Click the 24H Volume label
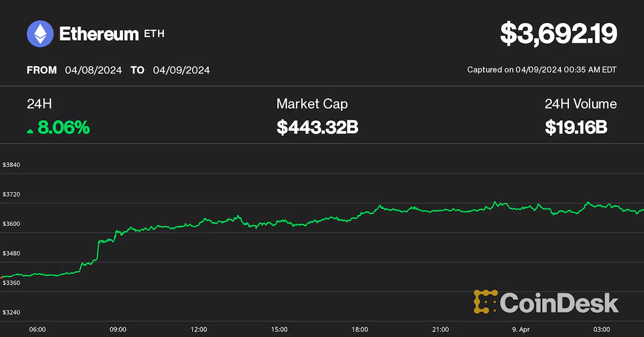The height and width of the screenshot is (337, 644). 581,104
